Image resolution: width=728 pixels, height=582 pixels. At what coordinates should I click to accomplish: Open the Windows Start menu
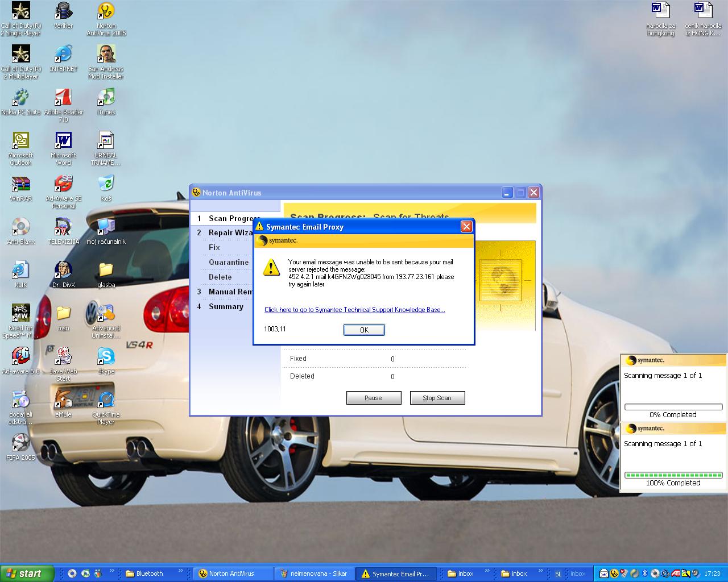27,573
